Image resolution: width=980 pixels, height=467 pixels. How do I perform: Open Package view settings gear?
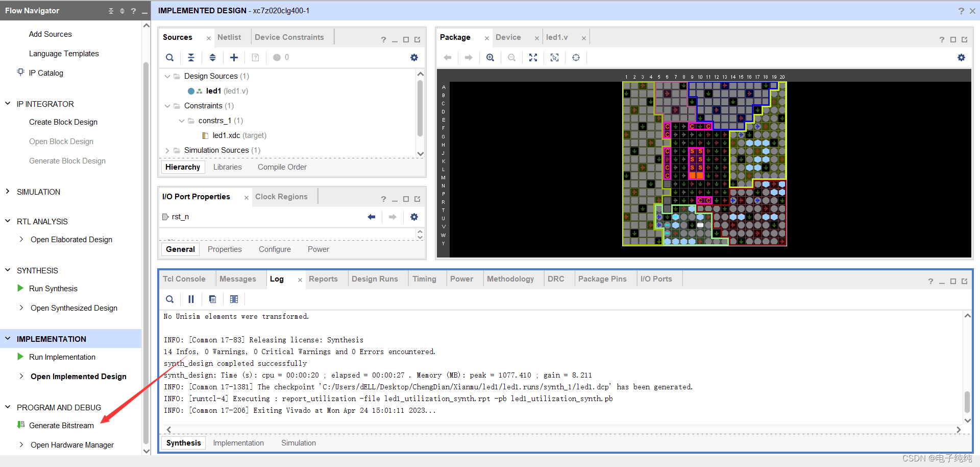[961, 58]
